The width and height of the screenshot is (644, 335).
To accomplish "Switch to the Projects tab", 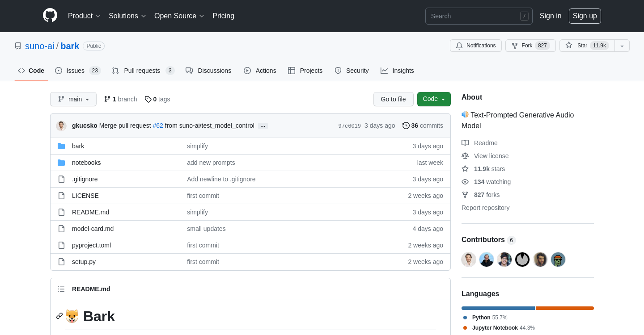I will pos(305,71).
